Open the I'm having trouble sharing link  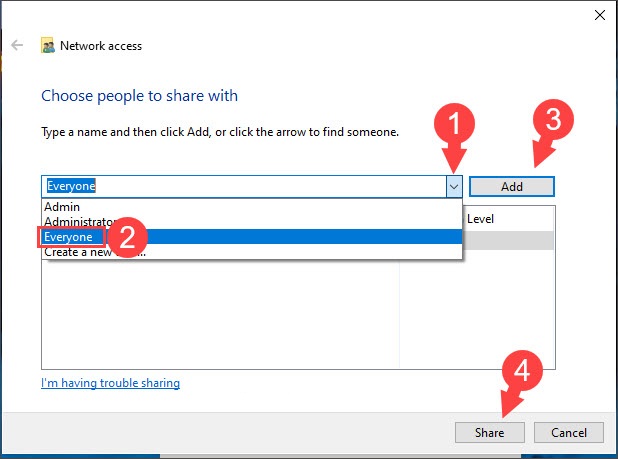110,383
